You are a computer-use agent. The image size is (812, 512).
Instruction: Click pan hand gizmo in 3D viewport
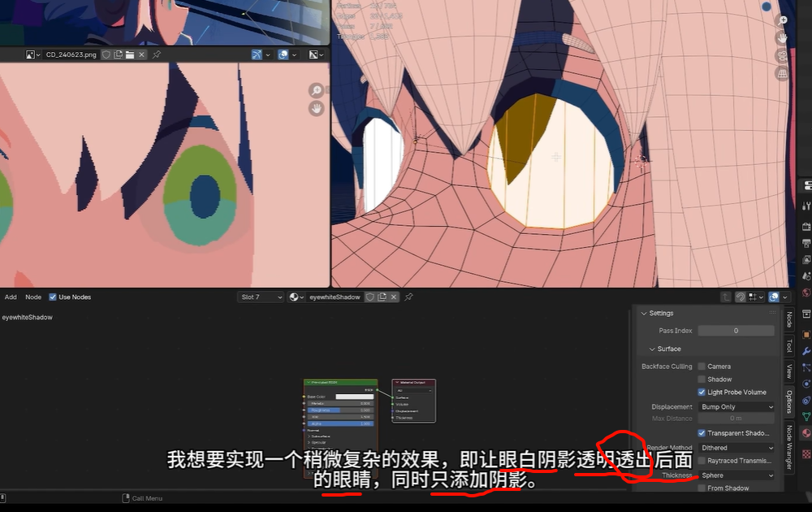tap(783, 38)
